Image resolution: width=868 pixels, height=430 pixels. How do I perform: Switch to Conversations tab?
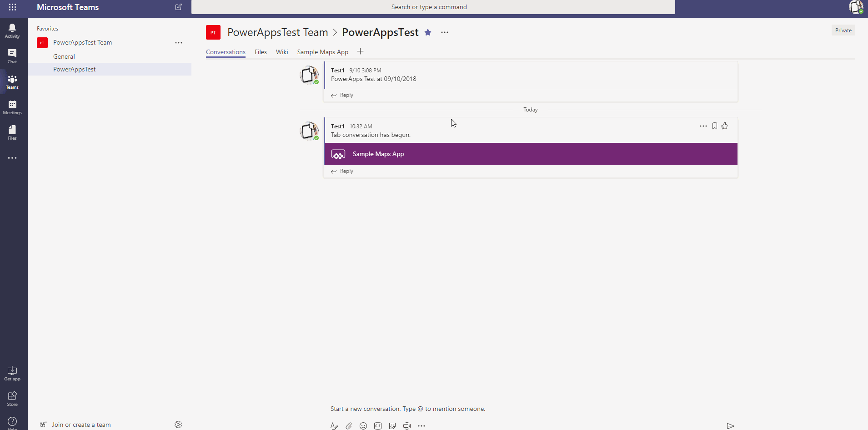coord(226,52)
